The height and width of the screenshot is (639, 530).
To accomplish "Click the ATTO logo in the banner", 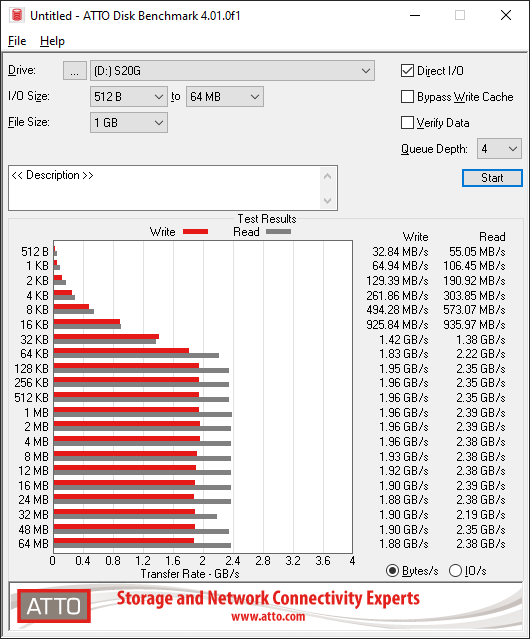I will click(54, 606).
